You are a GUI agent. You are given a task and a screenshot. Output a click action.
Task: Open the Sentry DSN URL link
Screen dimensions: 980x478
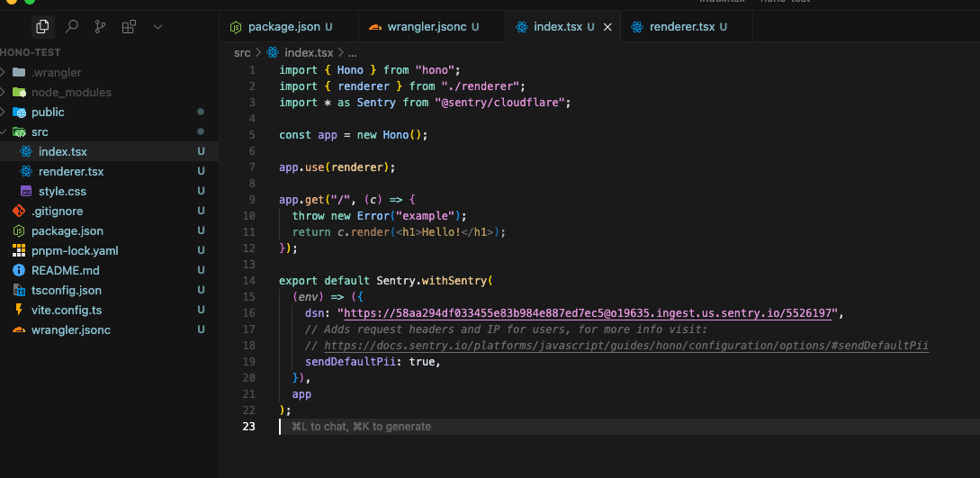[x=588, y=313]
